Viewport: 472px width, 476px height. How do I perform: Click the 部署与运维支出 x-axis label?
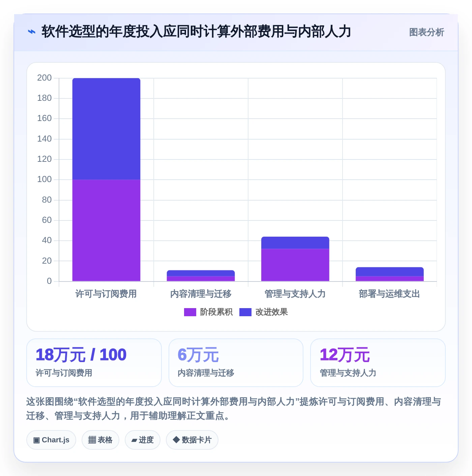point(389,294)
